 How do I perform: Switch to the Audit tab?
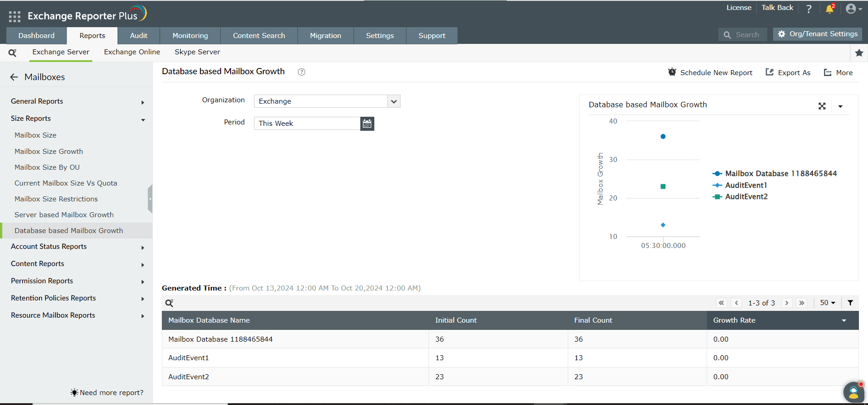[139, 36]
